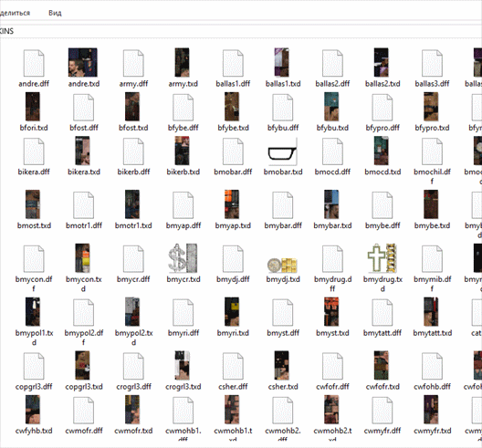Image resolution: width=482 pixels, height=448 pixels.
Task: Select bmybe.txd texture thumbnail
Action: click(x=431, y=204)
